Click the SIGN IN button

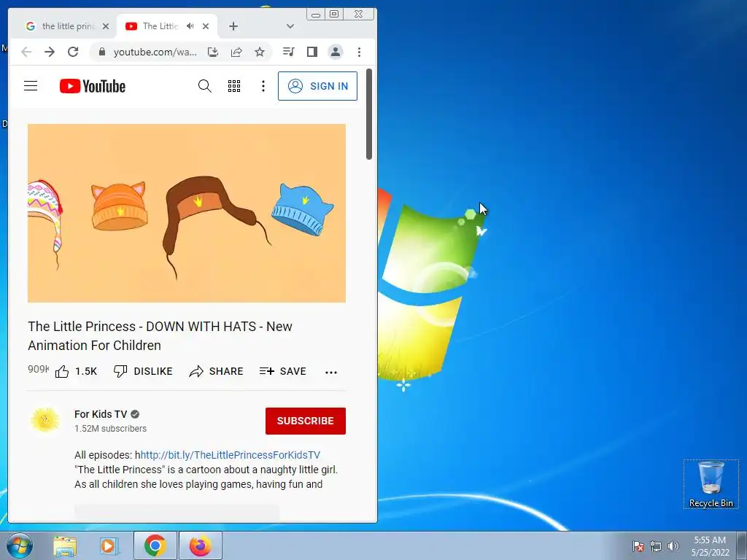click(x=317, y=86)
